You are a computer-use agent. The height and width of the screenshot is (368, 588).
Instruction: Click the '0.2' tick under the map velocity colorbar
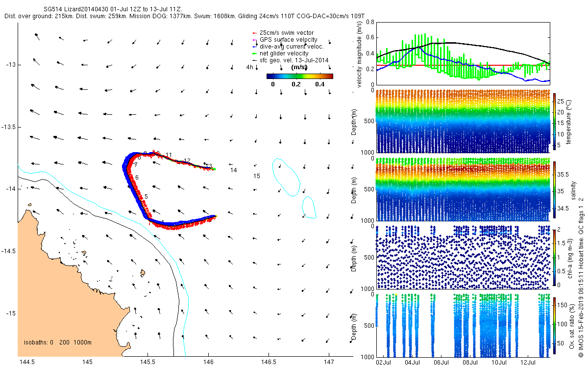click(295, 84)
